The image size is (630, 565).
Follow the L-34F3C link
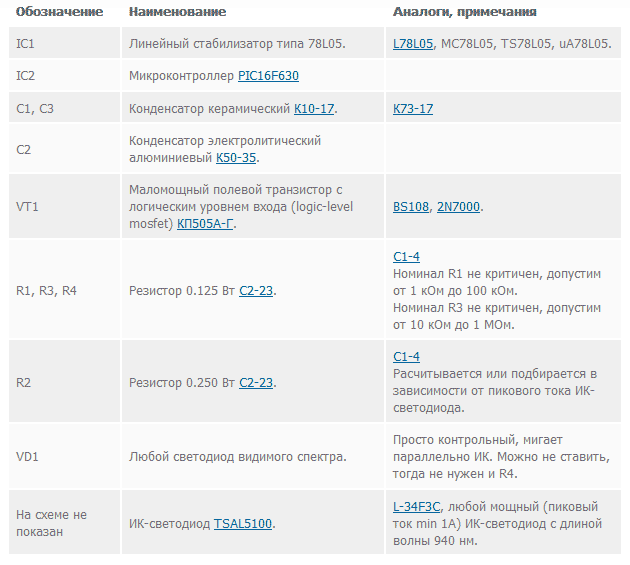coord(417,507)
